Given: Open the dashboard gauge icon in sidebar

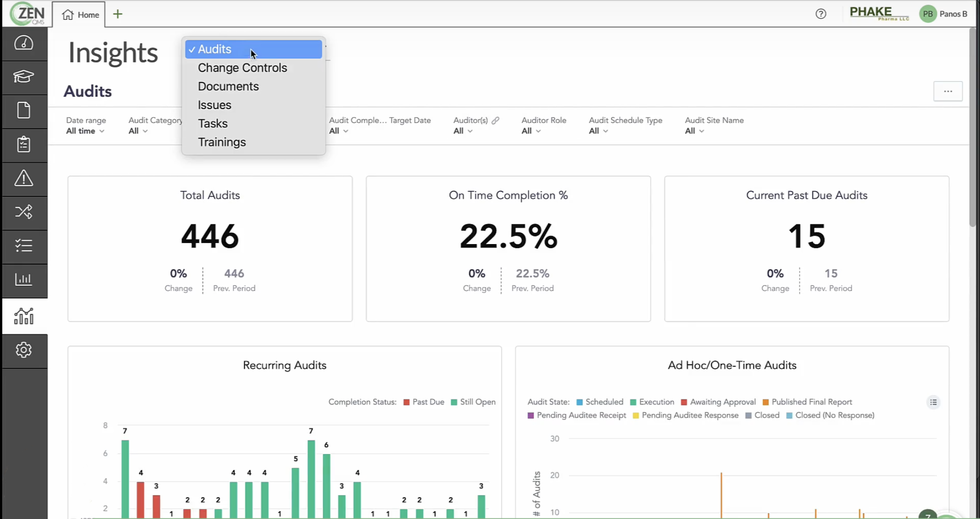Looking at the screenshot, I should 24,43.
